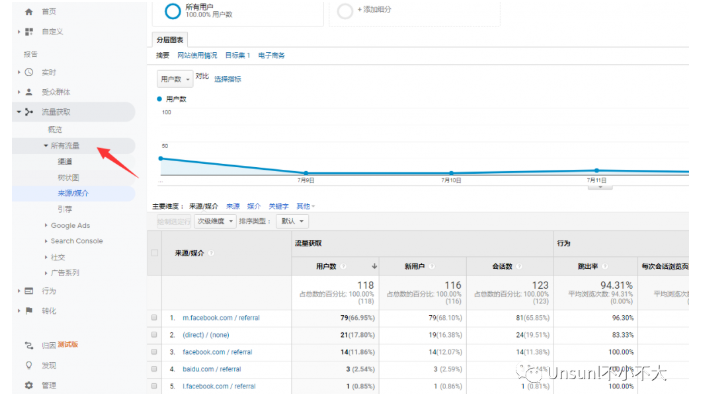Click the 关键字 primary dimension link
This screenshot has width=705, height=394.
pyautogui.click(x=279, y=206)
